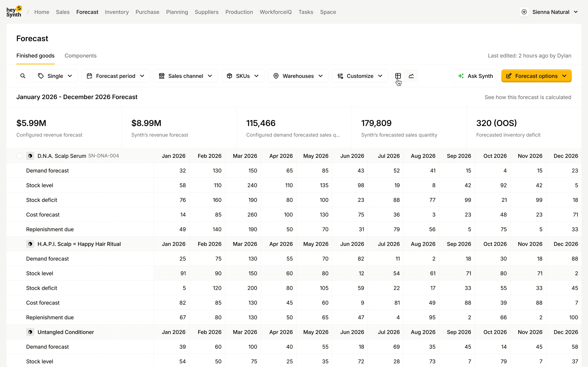588x367 pixels.
Task: Open the Warehouses dropdown
Action: (x=298, y=76)
